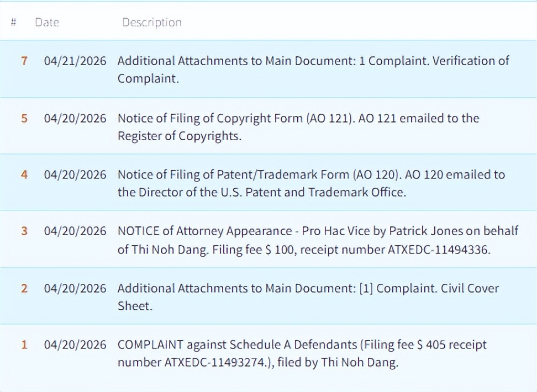Select the Verification of Complaint entry description
537x392 pixels.
313,69
